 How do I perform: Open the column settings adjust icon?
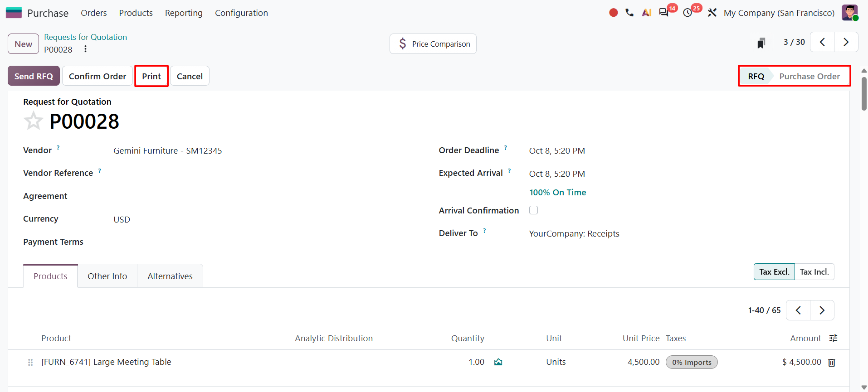pyautogui.click(x=834, y=338)
